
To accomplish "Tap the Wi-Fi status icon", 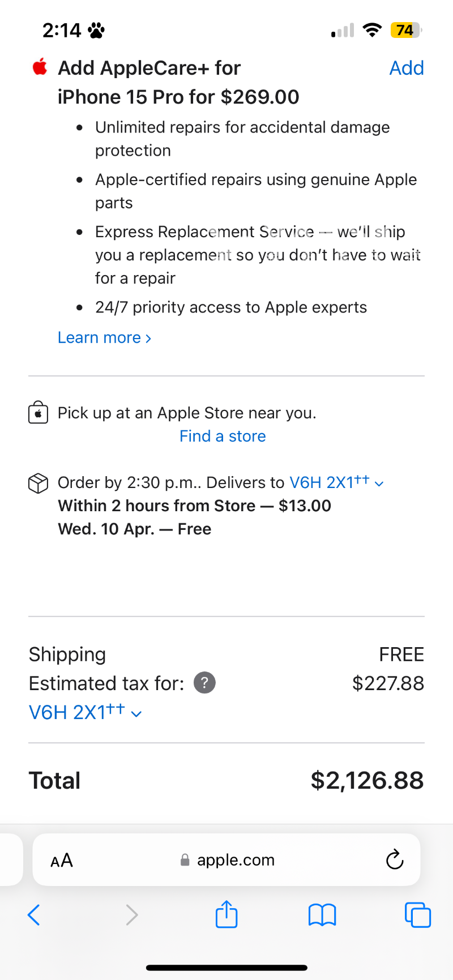I will click(x=372, y=30).
